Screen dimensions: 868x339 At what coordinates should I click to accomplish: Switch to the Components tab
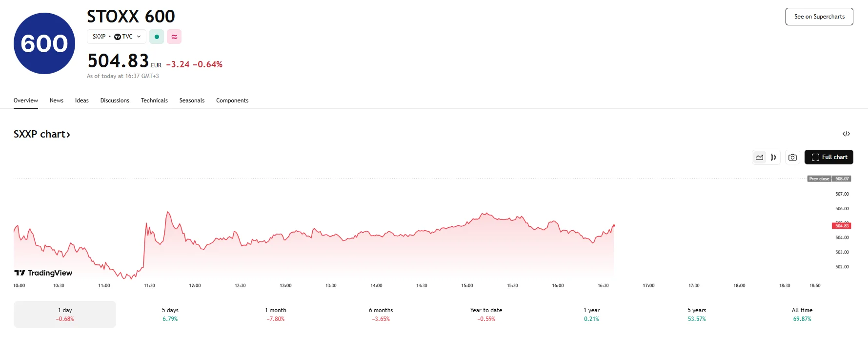232,100
